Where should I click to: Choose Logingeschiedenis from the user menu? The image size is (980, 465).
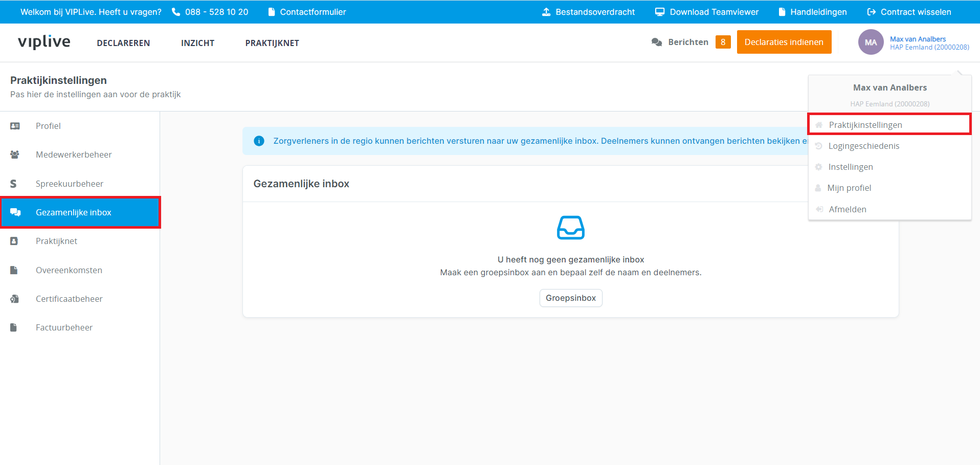[x=863, y=146]
